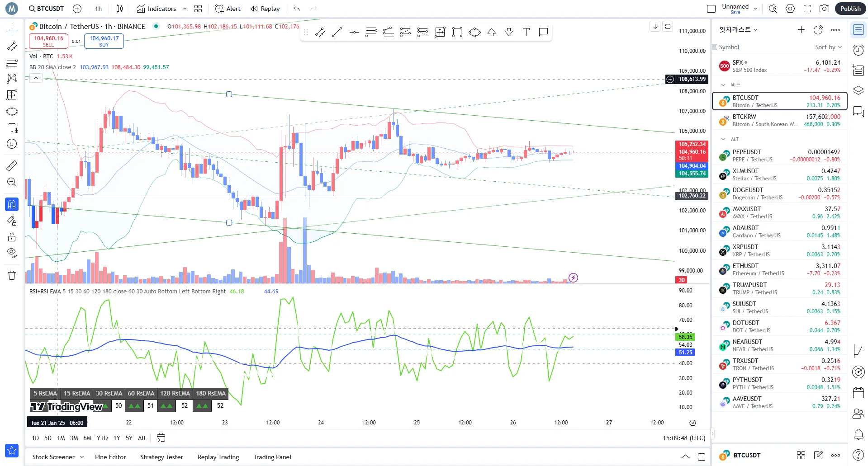Set the chart range to 1D
The image size is (868, 466).
[x=35, y=438]
